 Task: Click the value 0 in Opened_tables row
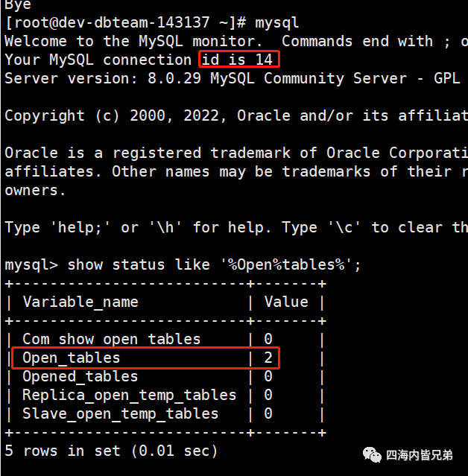coord(268,376)
